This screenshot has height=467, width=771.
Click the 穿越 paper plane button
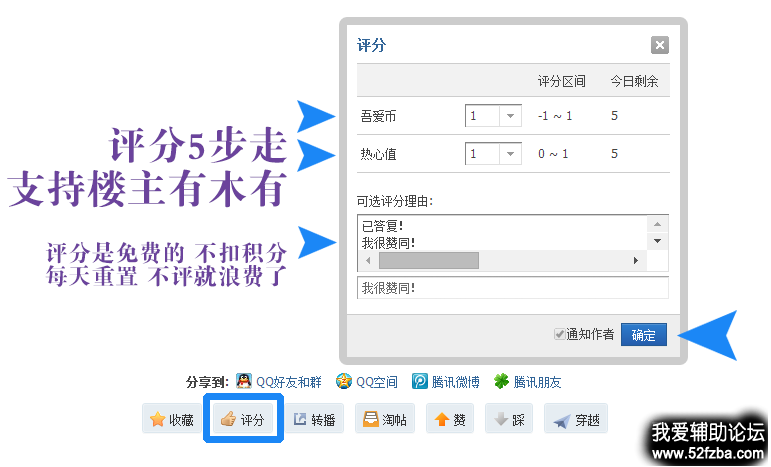[576, 419]
